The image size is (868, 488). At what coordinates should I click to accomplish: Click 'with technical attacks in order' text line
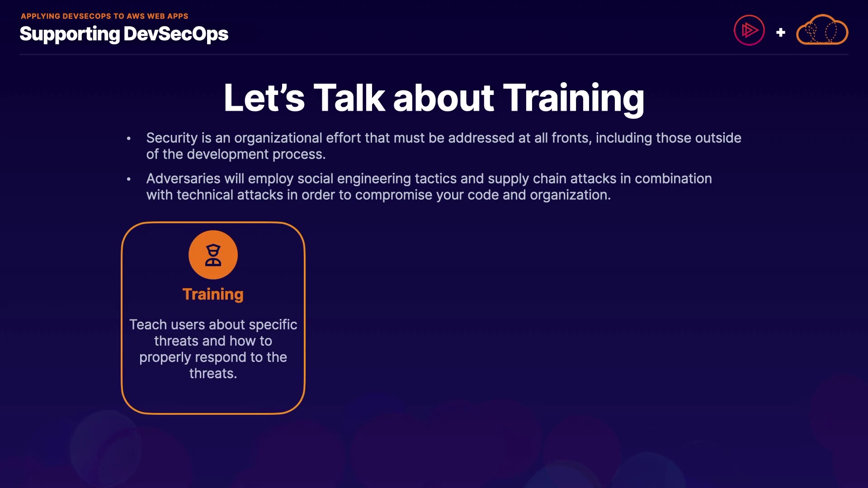(378, 195)
